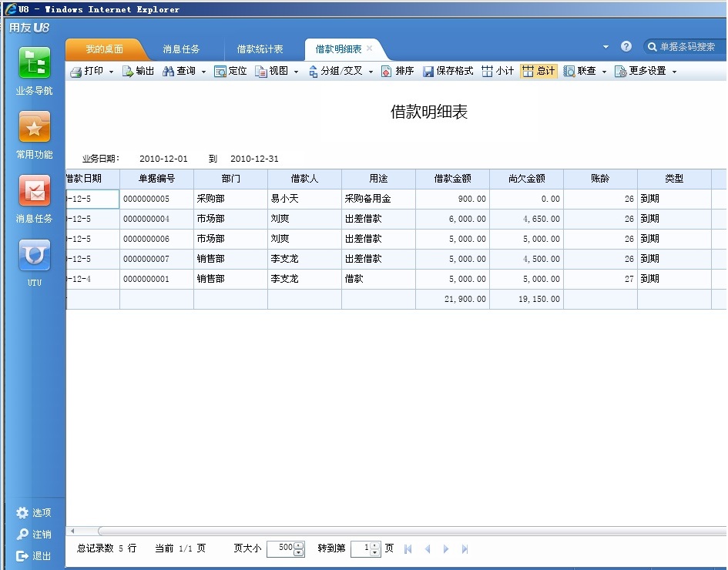Focus 单据条码搜索 search box
The width and height of the screenshot is (728, 570).
[687, 47]
